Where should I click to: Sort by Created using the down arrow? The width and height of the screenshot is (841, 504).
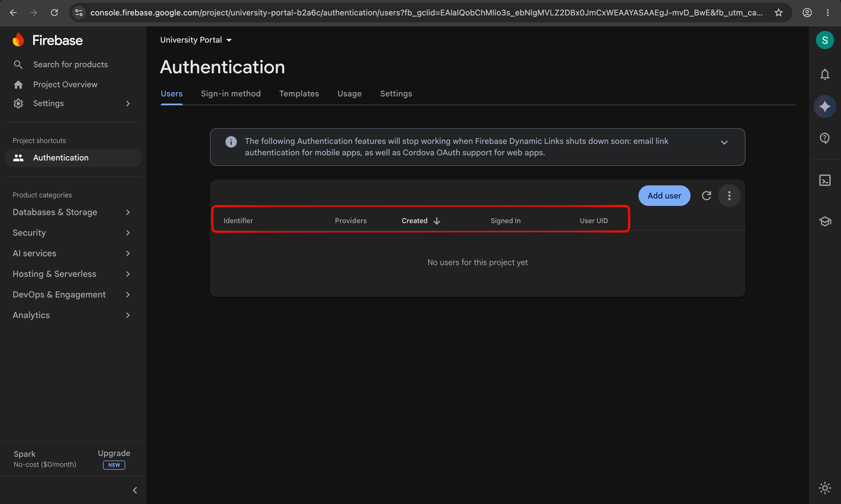437,221
